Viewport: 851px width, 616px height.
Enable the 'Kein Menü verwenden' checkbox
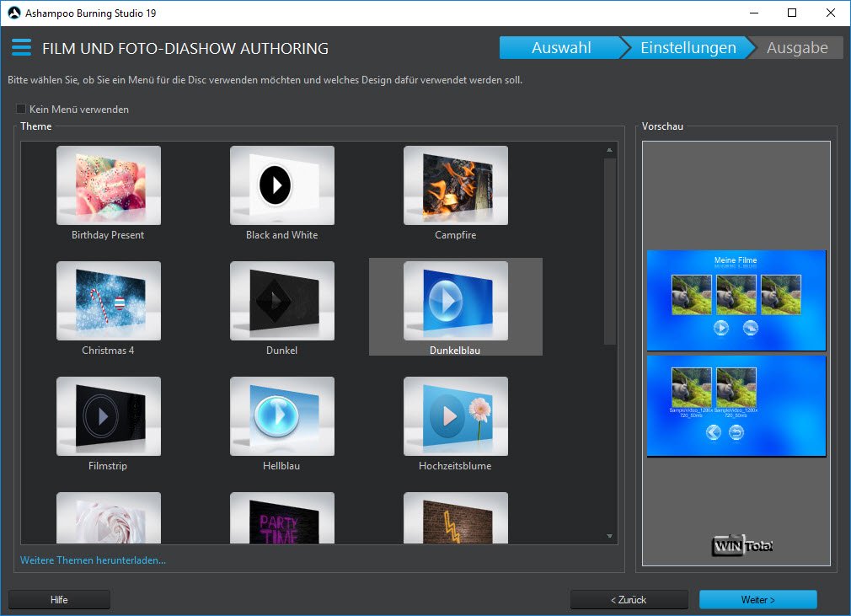21,110
